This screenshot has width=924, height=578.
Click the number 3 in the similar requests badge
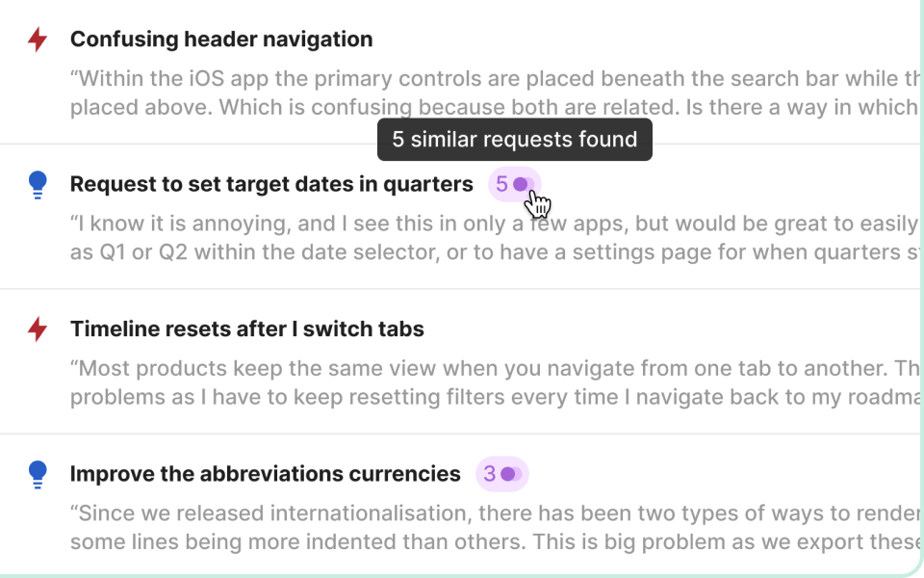(490, 474)
